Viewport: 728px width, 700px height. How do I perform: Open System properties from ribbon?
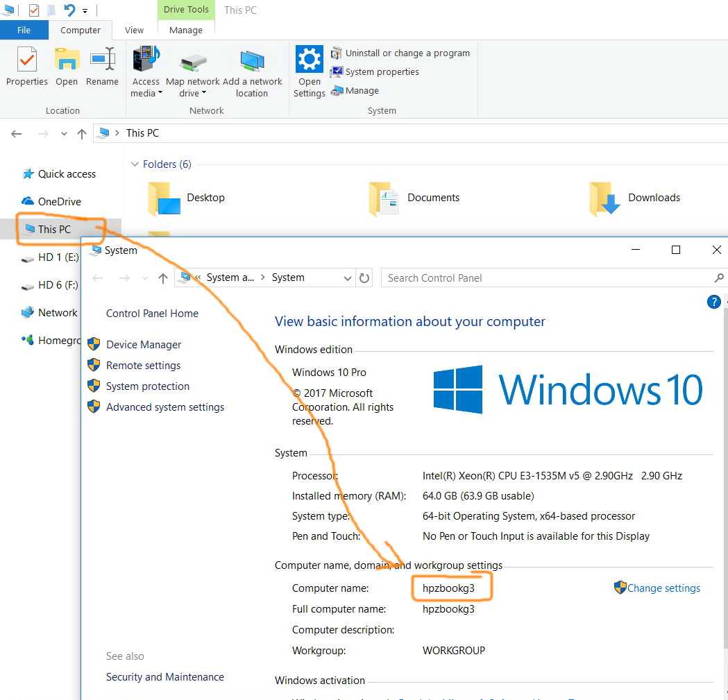point(375,72)
